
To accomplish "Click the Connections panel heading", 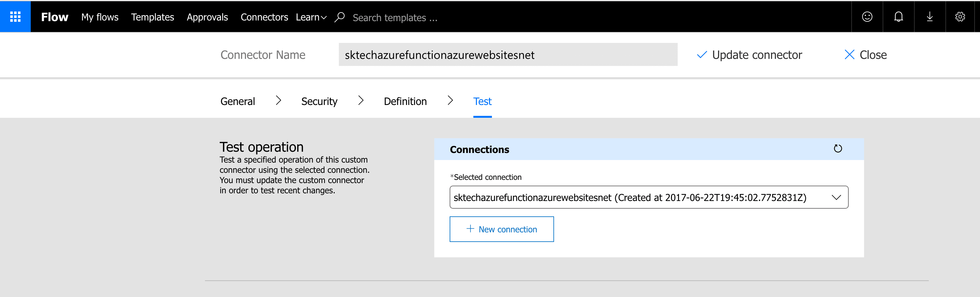I will click(x=479, y=149).
